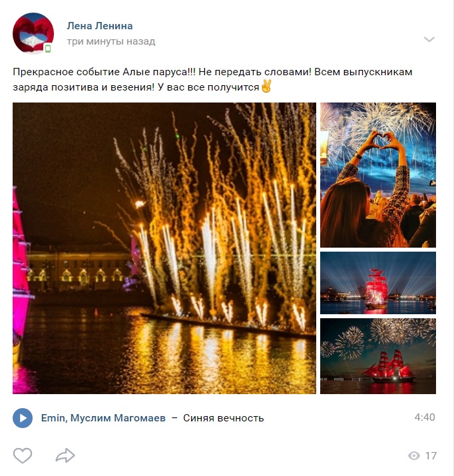Open Лена Ленина's profile avatar
Viewport: 454px width, 476px height.
pos(33,33)
